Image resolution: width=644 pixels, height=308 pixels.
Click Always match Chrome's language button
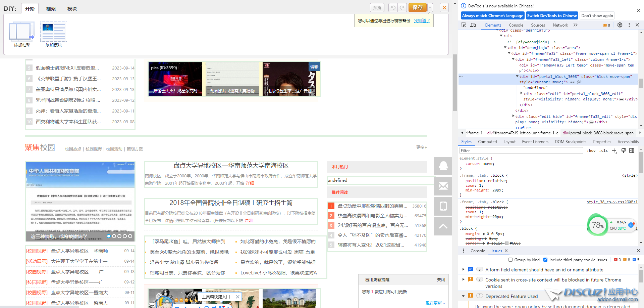[492, 15]
